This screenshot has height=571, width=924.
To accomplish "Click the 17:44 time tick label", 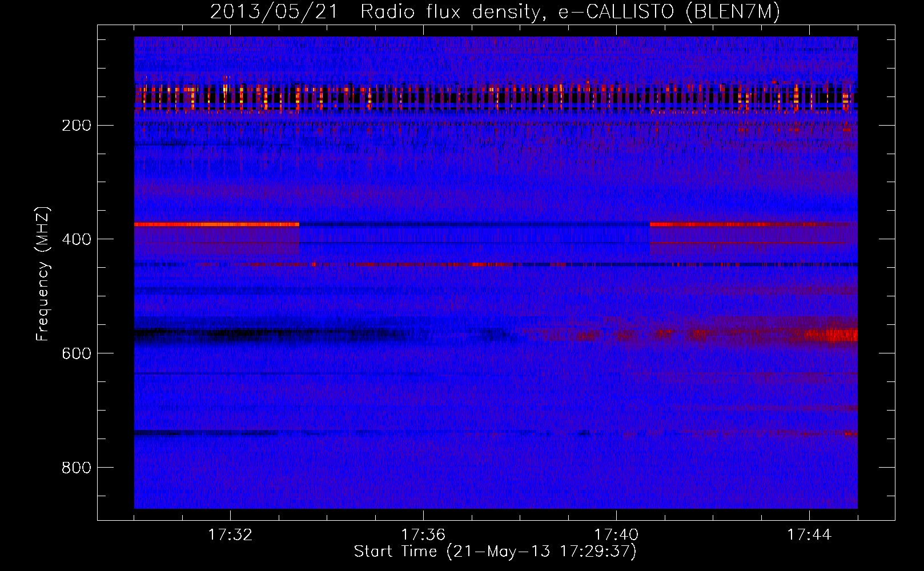I will pyautogui.click(x=809, y=535).
